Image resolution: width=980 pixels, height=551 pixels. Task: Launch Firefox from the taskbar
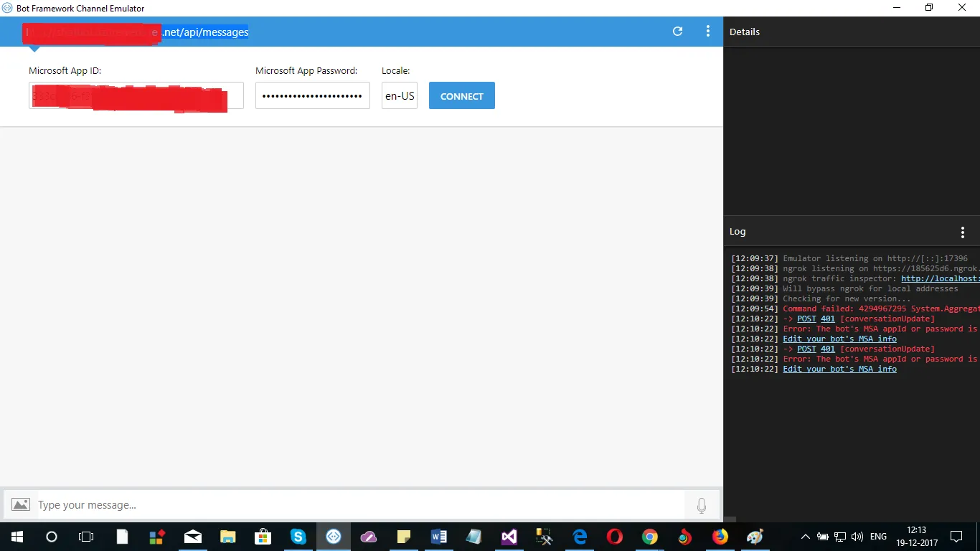click(x=720, y=537)
